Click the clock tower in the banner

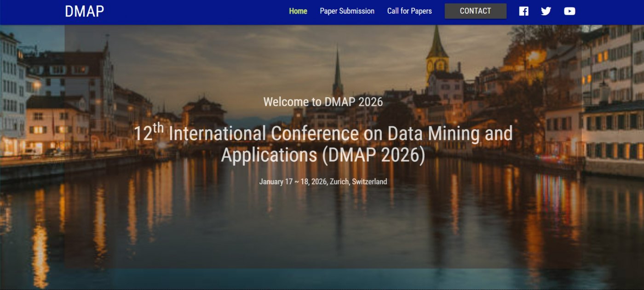437,55
